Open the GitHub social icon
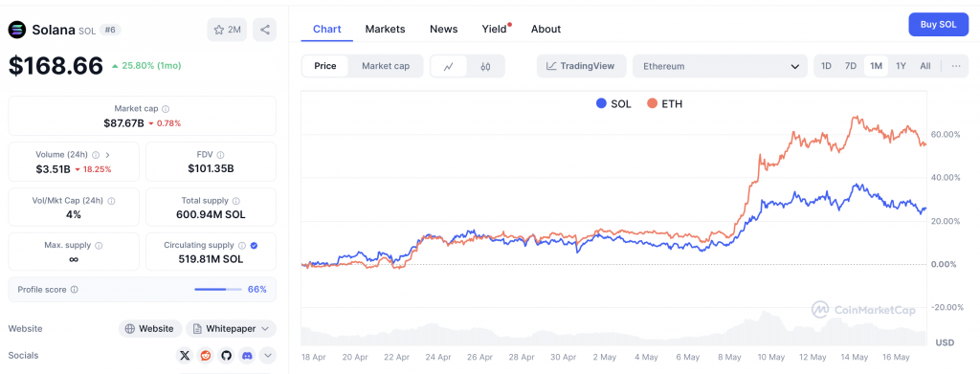Viewport: 980px width, 374px height. 226,355
